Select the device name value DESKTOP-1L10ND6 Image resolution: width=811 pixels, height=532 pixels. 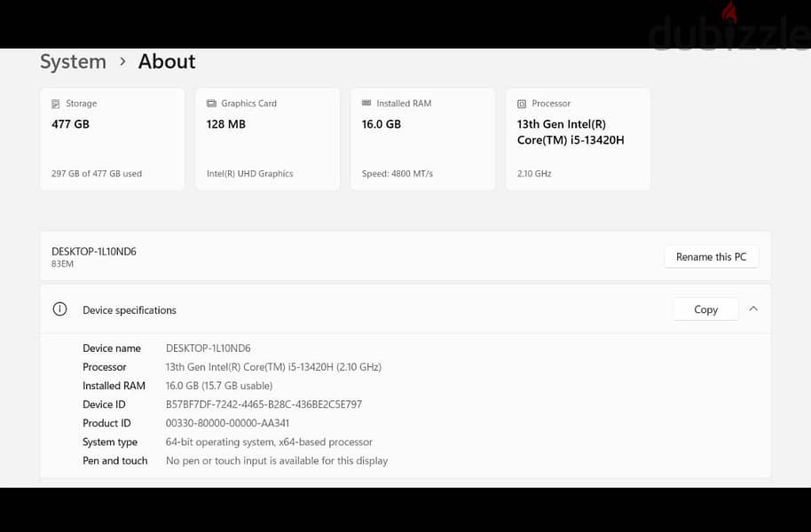[x=208, y=348]
